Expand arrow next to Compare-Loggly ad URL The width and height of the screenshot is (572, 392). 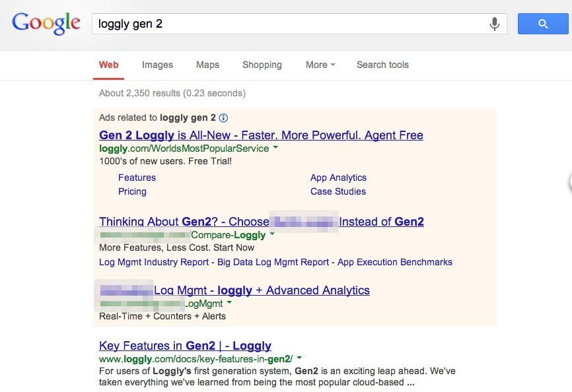point(272,234)
